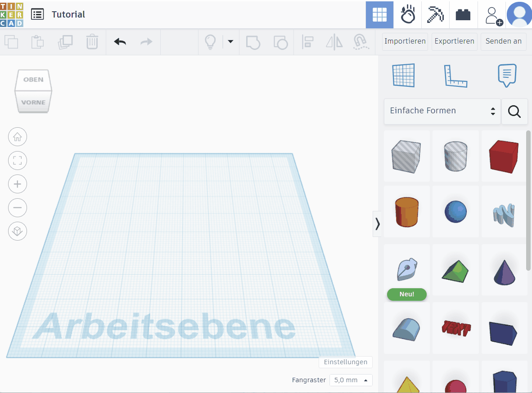Pick the new pen-nib shape marked Neu!

[x=406, y=270]
